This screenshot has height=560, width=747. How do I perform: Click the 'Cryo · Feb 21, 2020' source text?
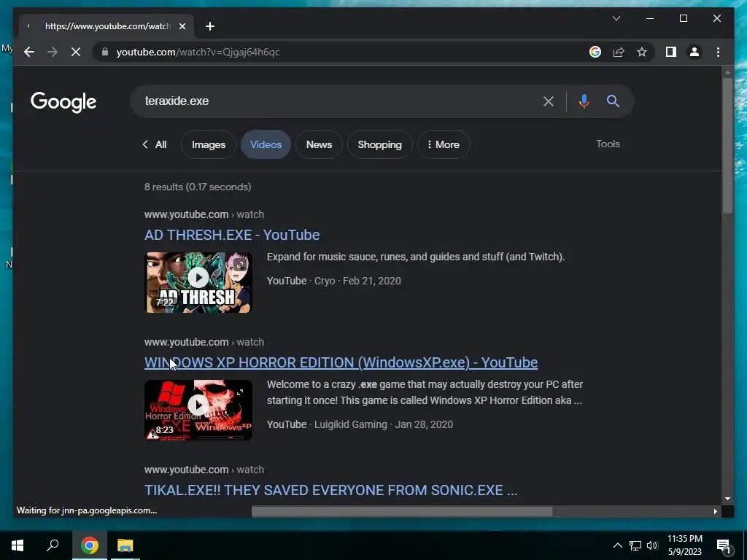coord(357,281)
